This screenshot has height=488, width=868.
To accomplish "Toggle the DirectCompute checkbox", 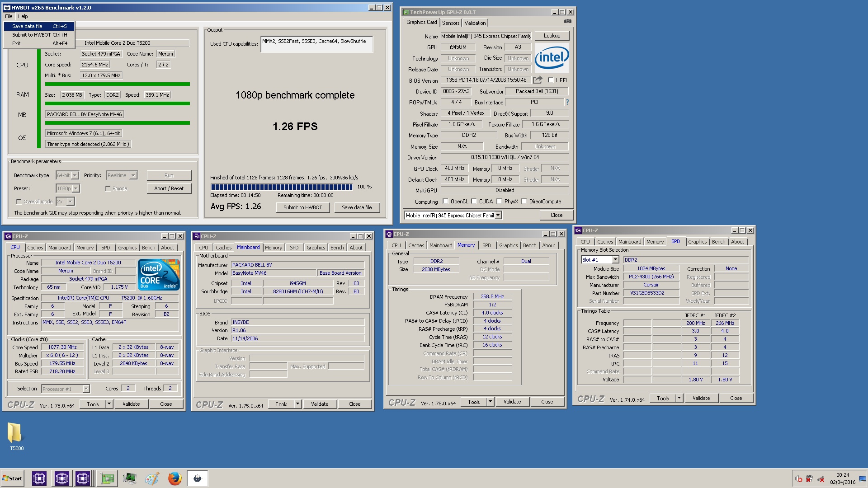I will 524,202.
